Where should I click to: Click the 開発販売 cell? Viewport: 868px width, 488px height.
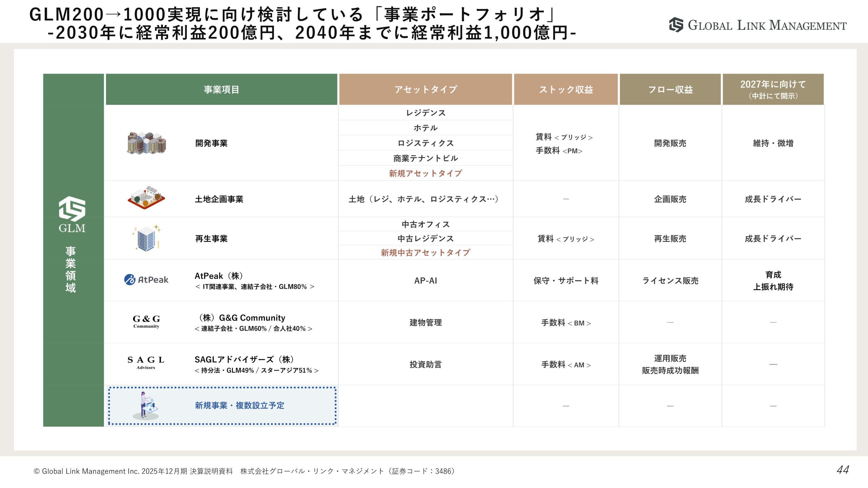(670, 143)
